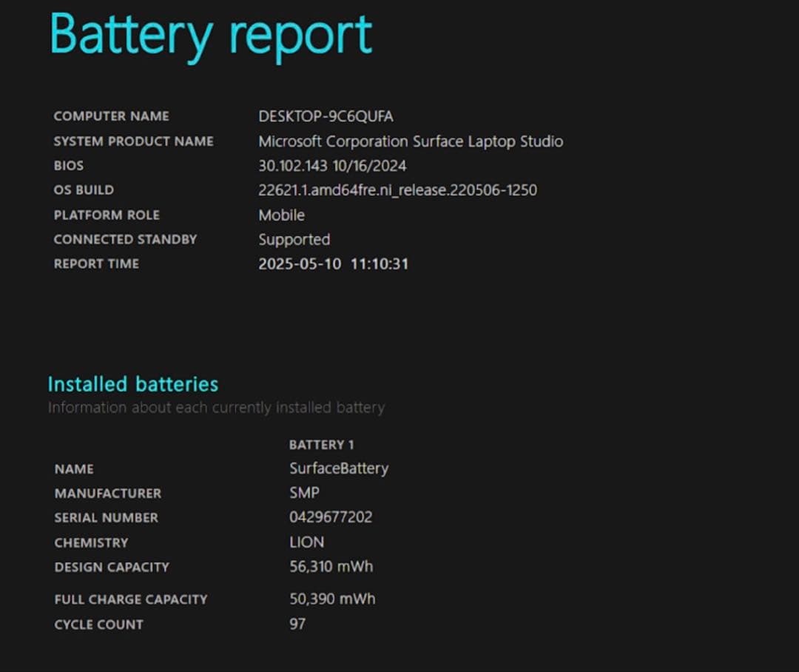Click the OS build 22621.1 value
Viewport: 799px width, 672px height.
pos(397,190)
